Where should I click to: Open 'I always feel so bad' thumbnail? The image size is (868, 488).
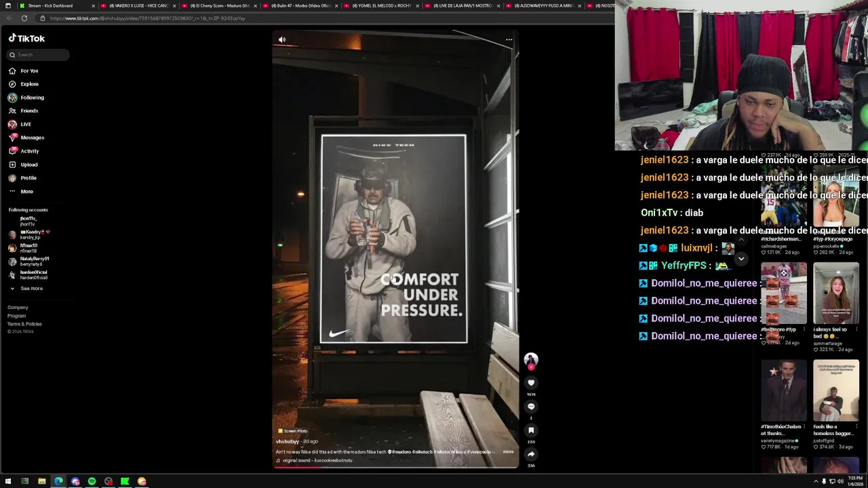(836, 294)
